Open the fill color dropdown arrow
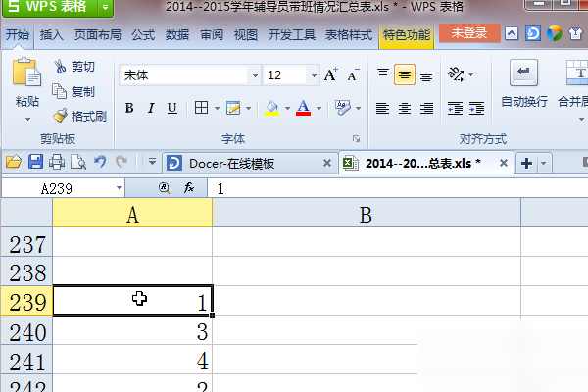This screenshot has height=392, width=588. [287, 109]
